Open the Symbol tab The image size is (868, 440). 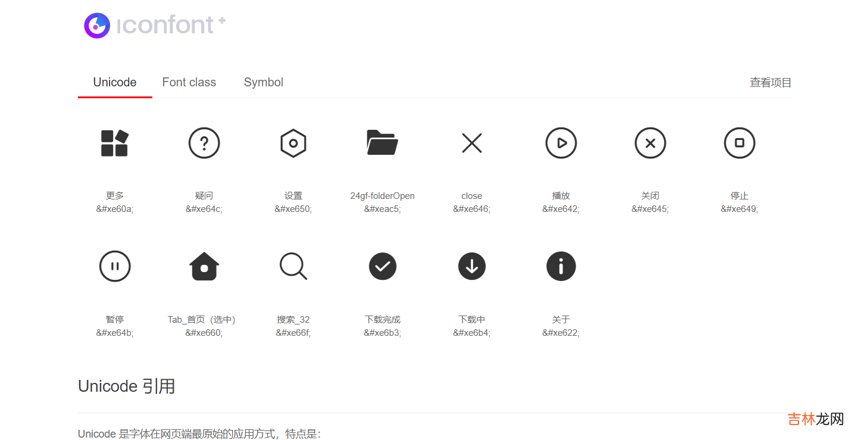tap(264, 82)
